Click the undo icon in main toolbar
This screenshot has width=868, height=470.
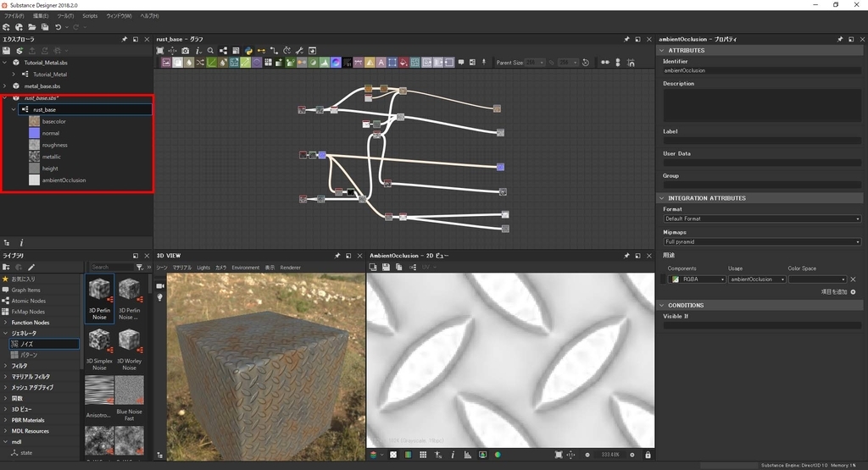tap(58, 27)
